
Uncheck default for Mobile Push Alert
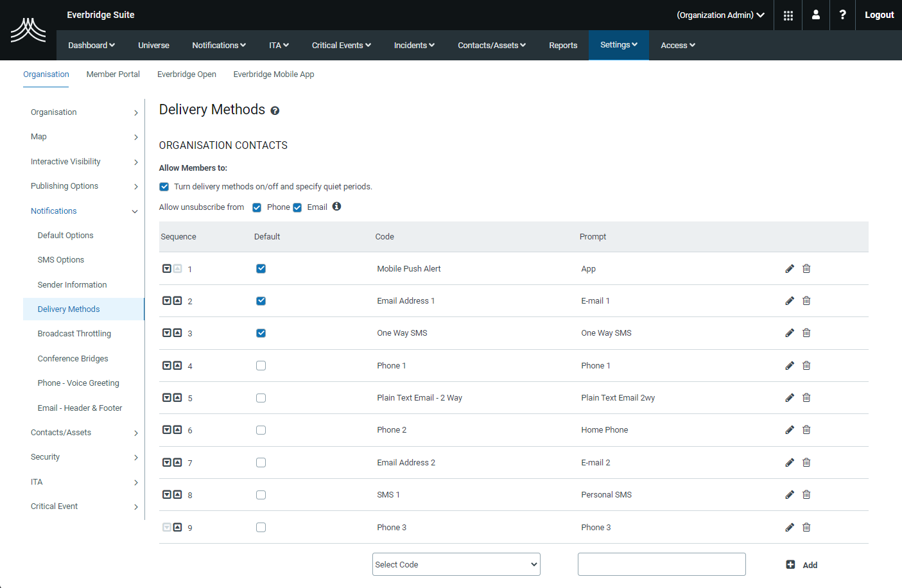point(261,268)
